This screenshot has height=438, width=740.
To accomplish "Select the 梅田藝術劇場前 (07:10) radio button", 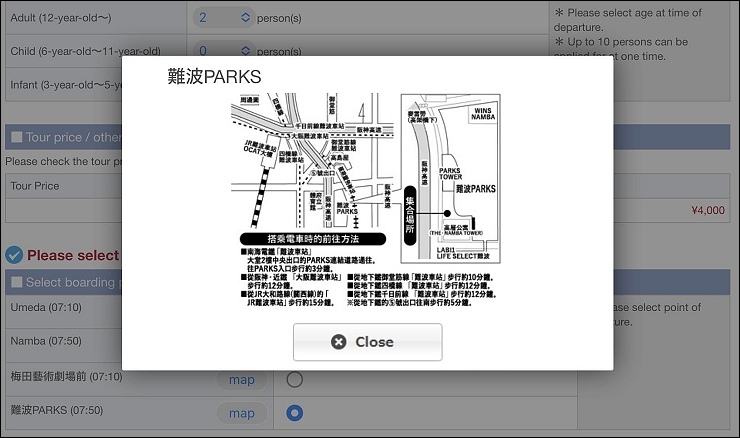I will click(294, 379).
